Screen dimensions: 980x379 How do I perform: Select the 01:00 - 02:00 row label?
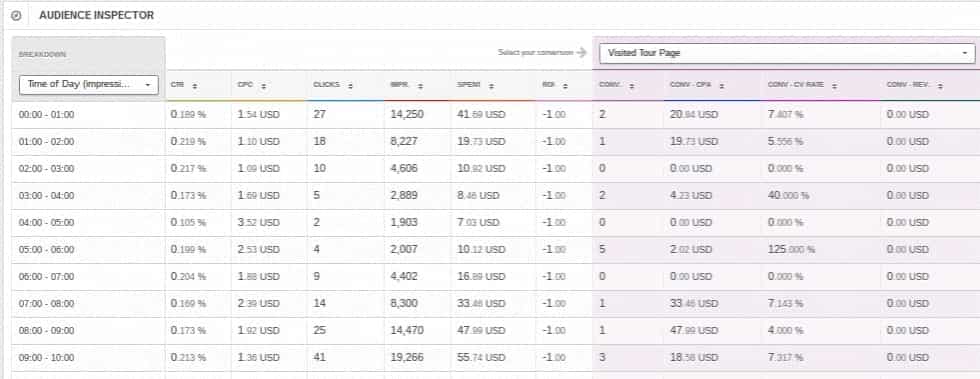[x=46, y=142]
